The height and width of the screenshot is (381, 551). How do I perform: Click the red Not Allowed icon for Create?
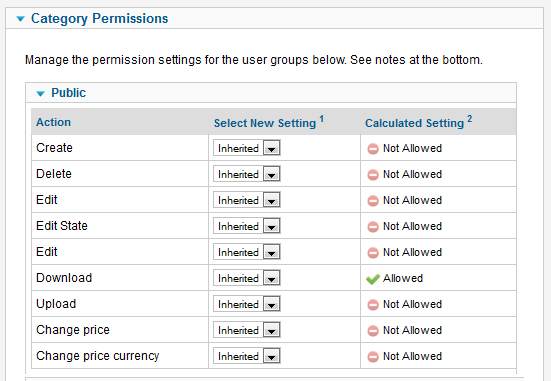(x=373, y=149)
